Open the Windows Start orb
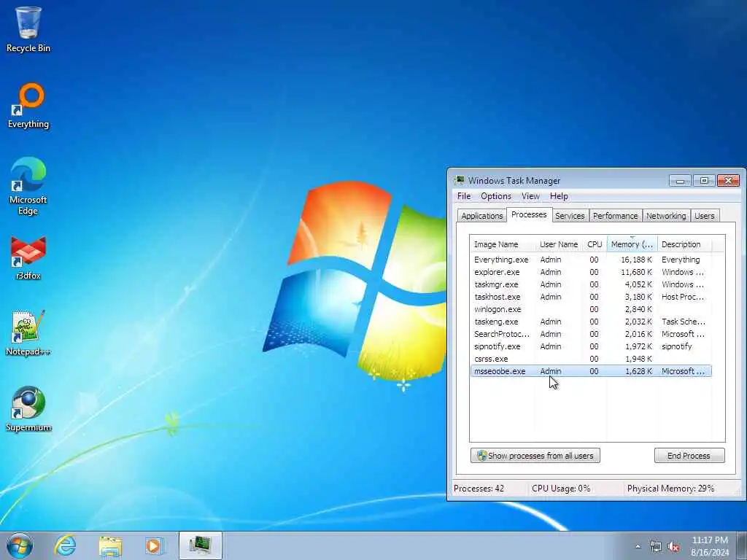Image resolution: width=747 pixels, height=560 pixels. pos(20,545)
